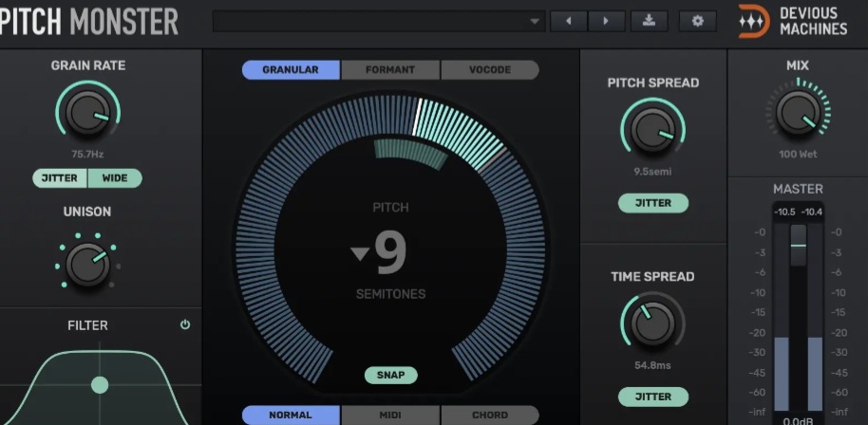The image size is (868, 425).
Task: Select the Granular mode tab
Action: pyautogui.click(x=291, y=70)
